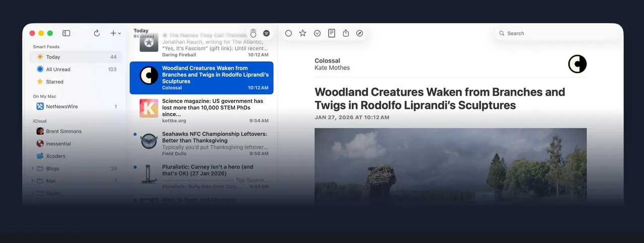The height and width of the screenshot is (243, 644).
Task: Click Colossal logo in article header
Action: point(578,64)
